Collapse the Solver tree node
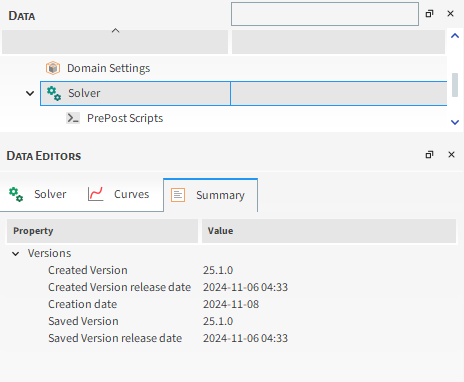The width and height of the screenshot is (464, 382). (30, 93)
